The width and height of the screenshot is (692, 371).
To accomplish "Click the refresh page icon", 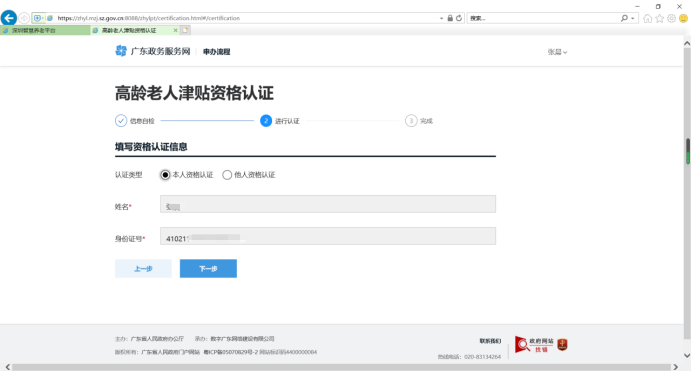I will 459,18.
